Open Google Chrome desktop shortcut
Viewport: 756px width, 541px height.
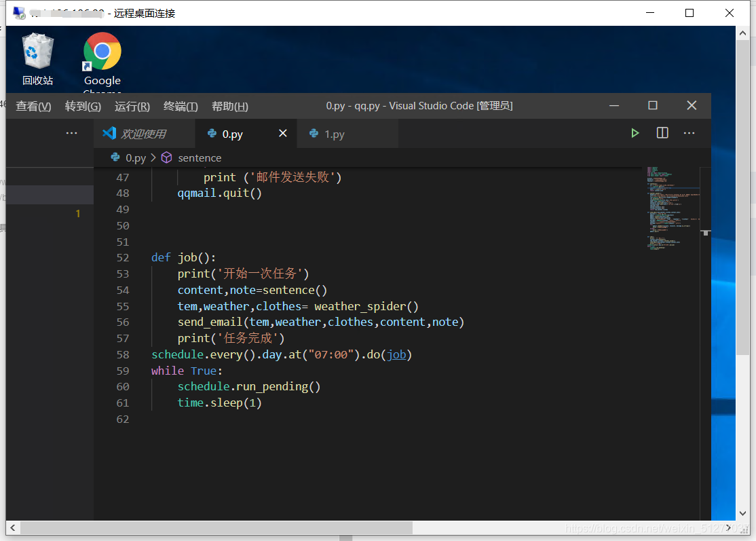click(102, 62)
